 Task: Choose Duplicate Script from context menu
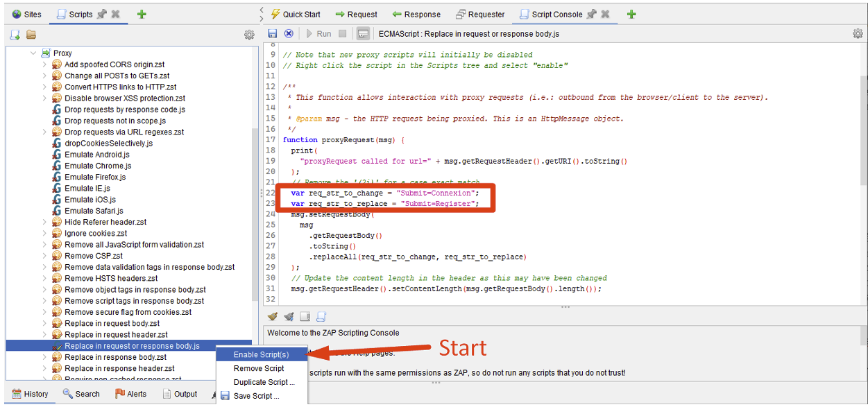click(264, 382)
